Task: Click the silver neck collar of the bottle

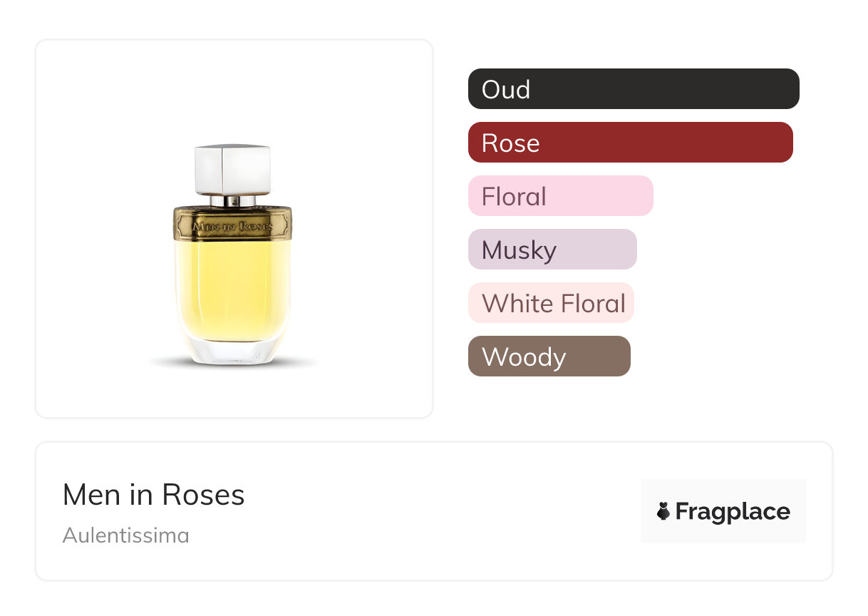Action: 232,201
